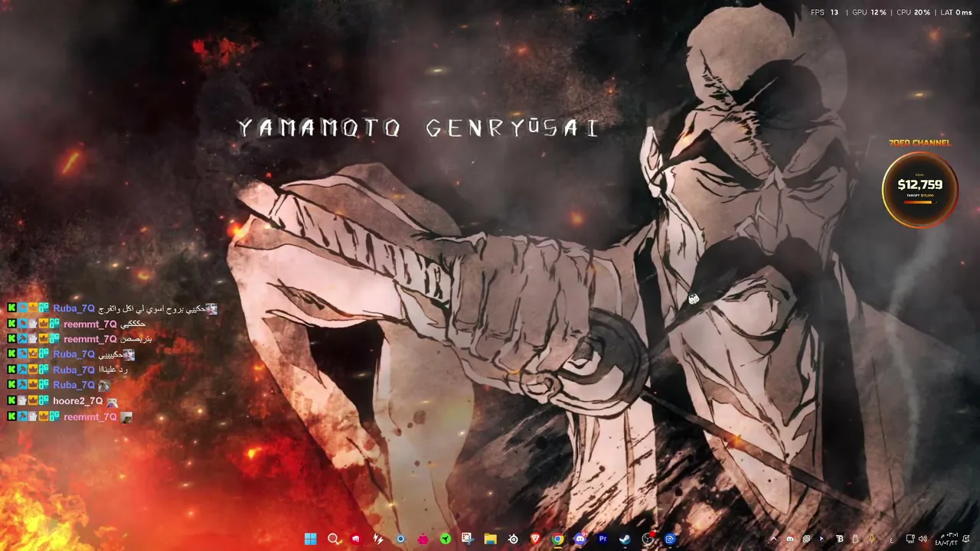Image resolution: width=980 pixels, height=551 pixels.
Task: Open the volume control tray icon
Action: (x=923, y=539)
